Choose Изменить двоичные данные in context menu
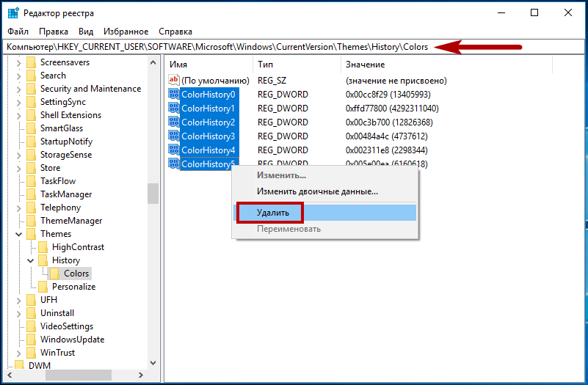Image resolution: width=588 pixels, height=385 pixels. coord(324,191)
